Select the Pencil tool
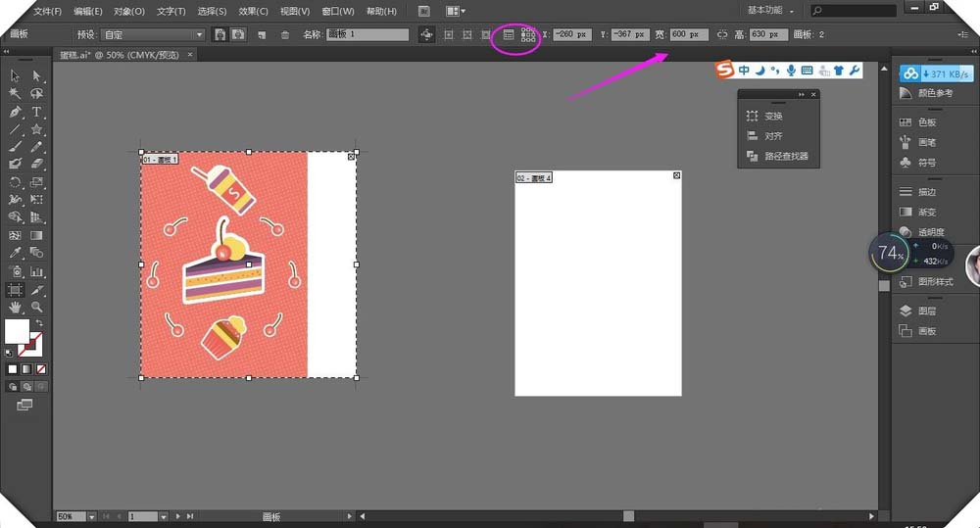 click(x=37, y=147)
